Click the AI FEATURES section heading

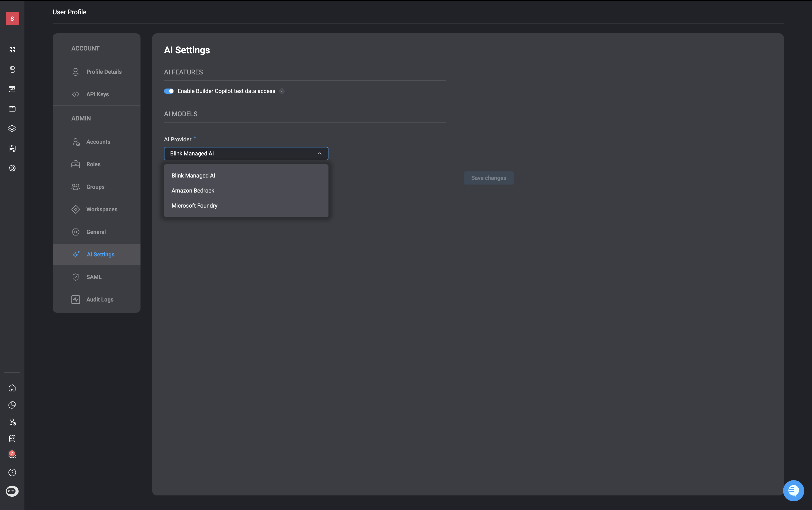[x=183, y=72]
